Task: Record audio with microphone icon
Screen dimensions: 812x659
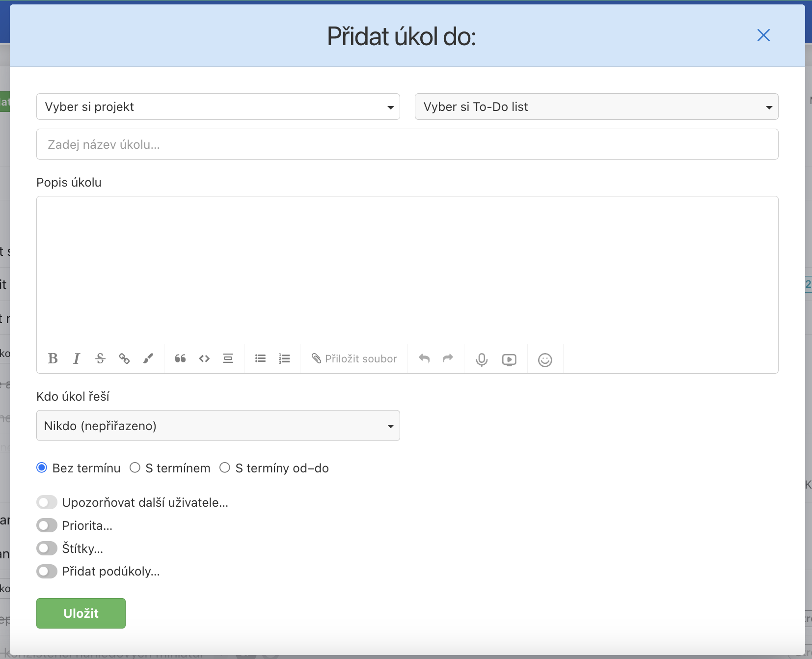Action: coord(482,359)
